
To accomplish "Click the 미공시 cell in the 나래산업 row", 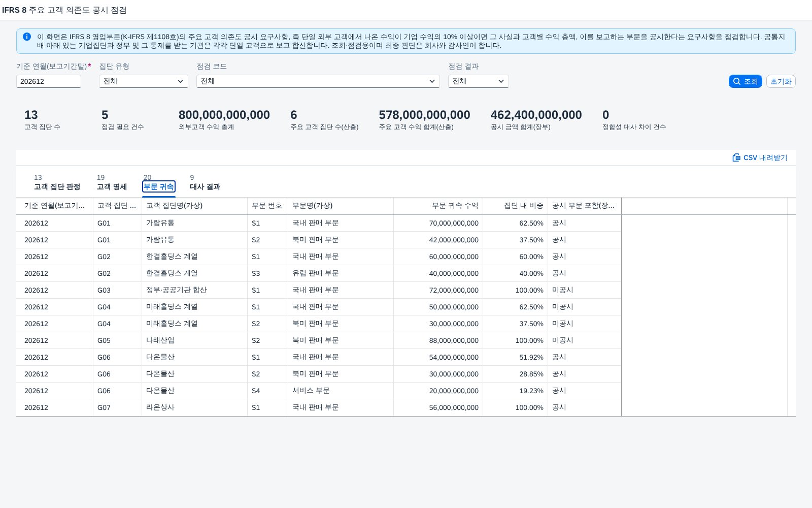I will point(585,340).
